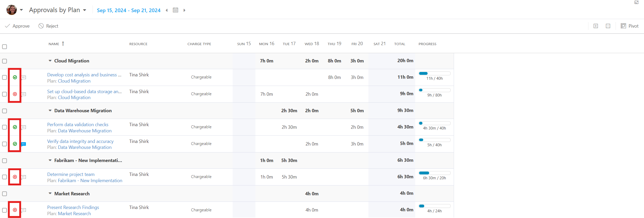Collapse the Market Research group
The height and width of the screenshot is (218, 644).
point(50,194)
